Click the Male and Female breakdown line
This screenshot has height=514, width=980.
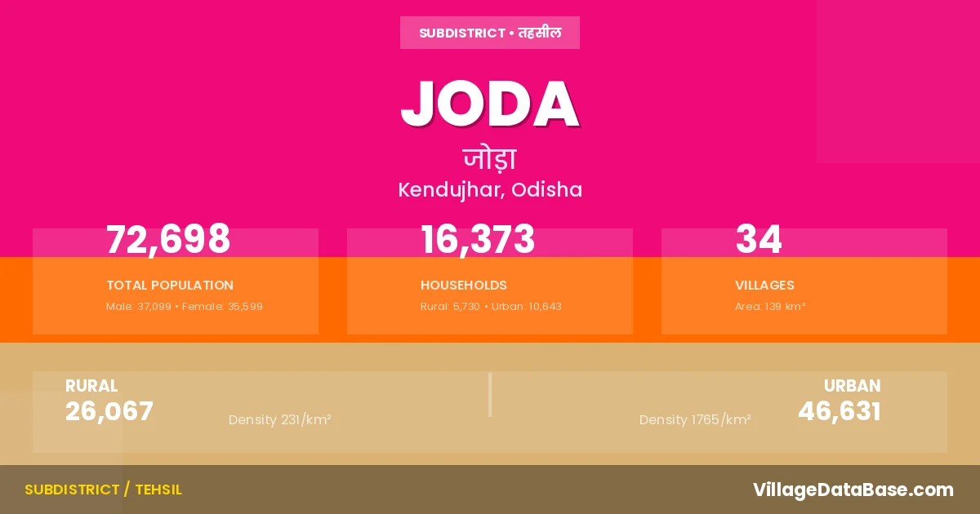[185, 307]
